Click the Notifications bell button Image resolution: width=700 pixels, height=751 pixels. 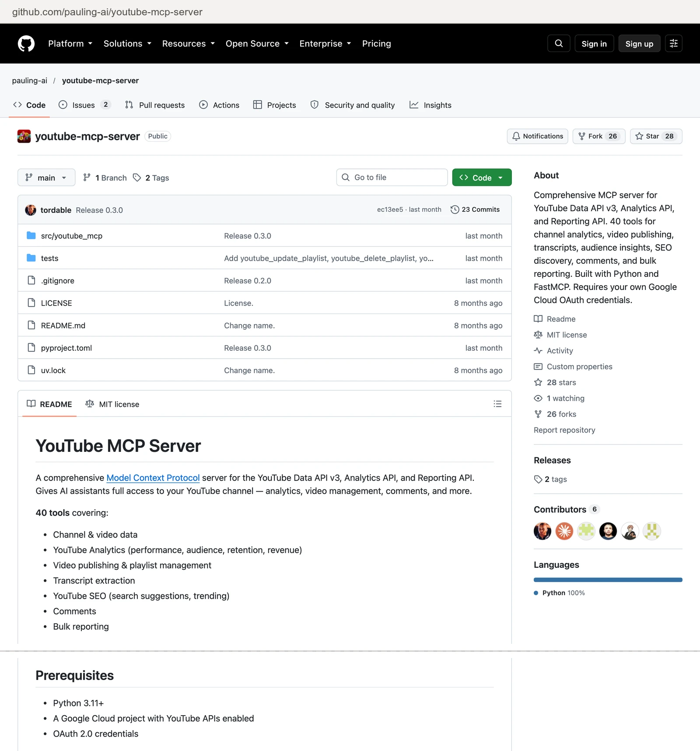(537, 136)
